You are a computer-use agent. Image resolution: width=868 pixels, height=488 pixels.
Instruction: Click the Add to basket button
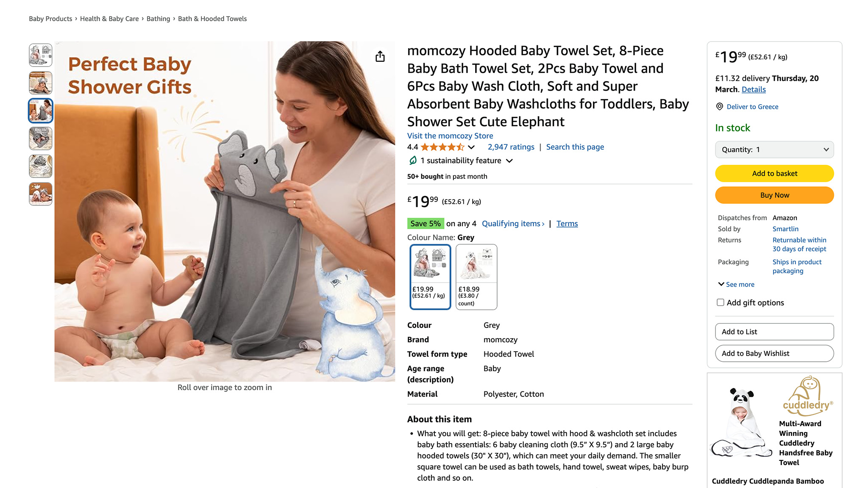point(774,174)
